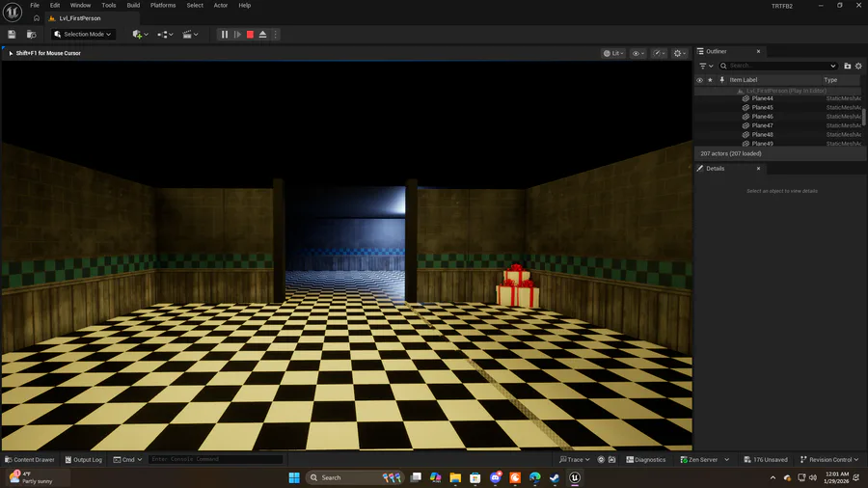
Task: Open the Window menu
Action: (x=80, y=5)
